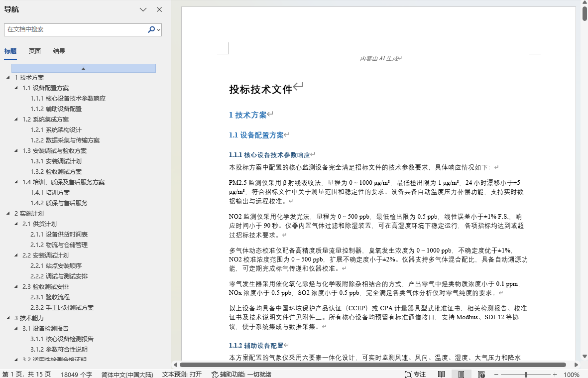Go to 1.2.1 系统架构设计 heading

click(56, 130)
